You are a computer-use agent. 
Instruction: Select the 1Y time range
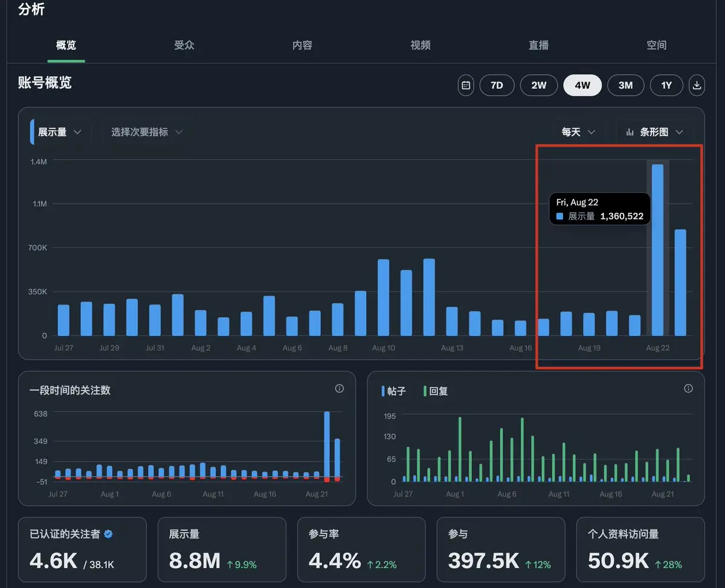(x=666, y=85)
